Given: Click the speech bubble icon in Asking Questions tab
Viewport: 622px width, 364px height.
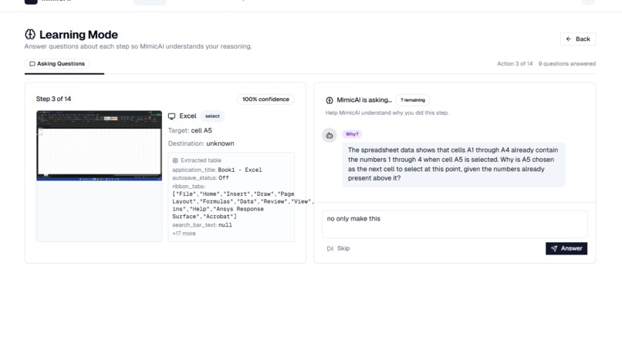Looking at the screenshot, I should 32,64.
